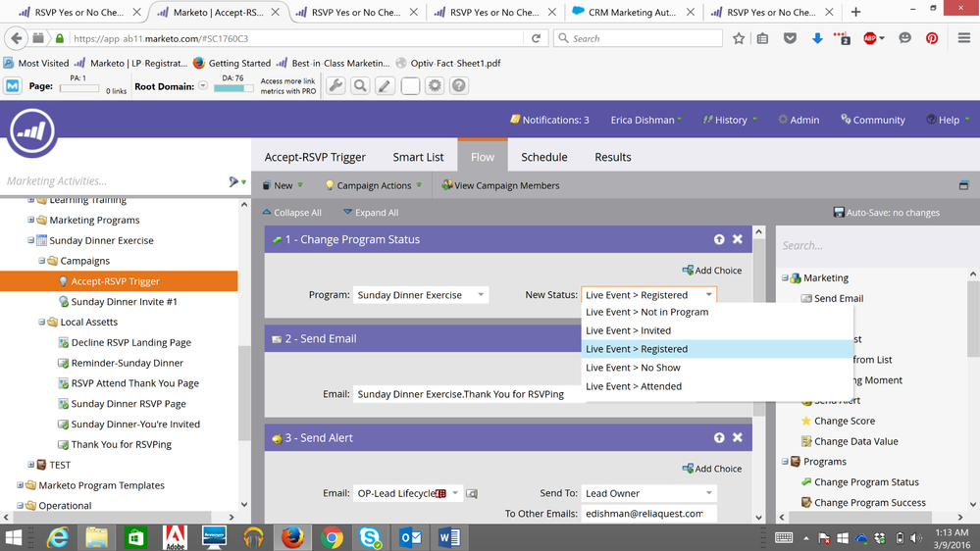
Task: Click the Adblock Plus icon
Action: click(x=870, y=38)
